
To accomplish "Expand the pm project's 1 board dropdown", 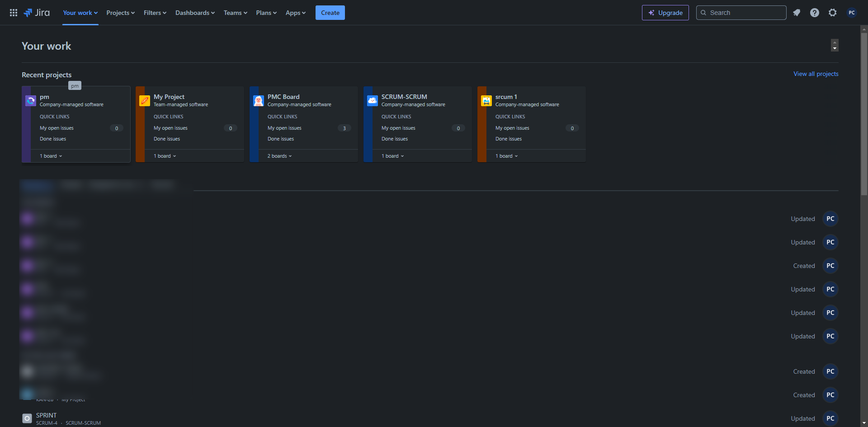I will point(51,156).
